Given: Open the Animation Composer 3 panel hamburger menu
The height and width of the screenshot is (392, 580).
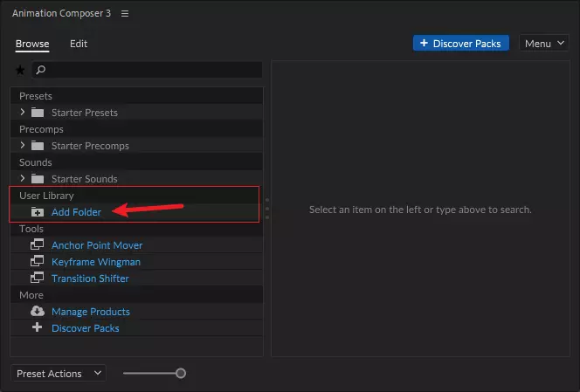Looking at the screenshot, I should [125, 14].
